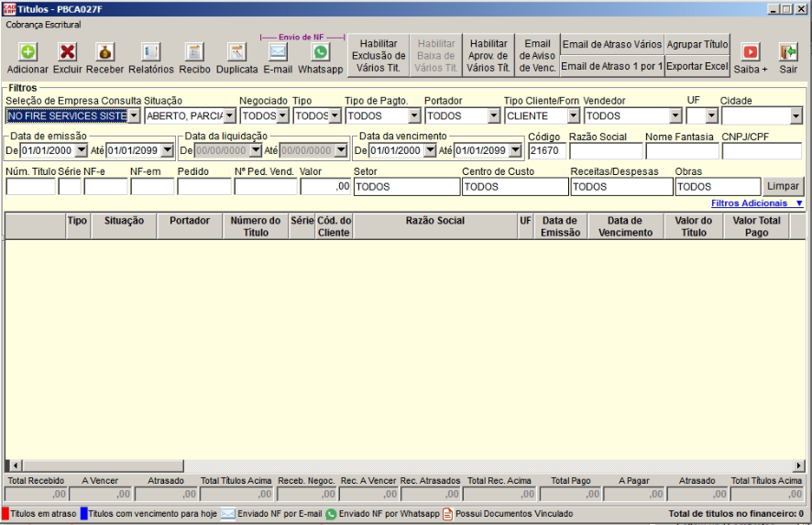Click the Excluir red X icon
812x525 pixels.
(67, 52)
